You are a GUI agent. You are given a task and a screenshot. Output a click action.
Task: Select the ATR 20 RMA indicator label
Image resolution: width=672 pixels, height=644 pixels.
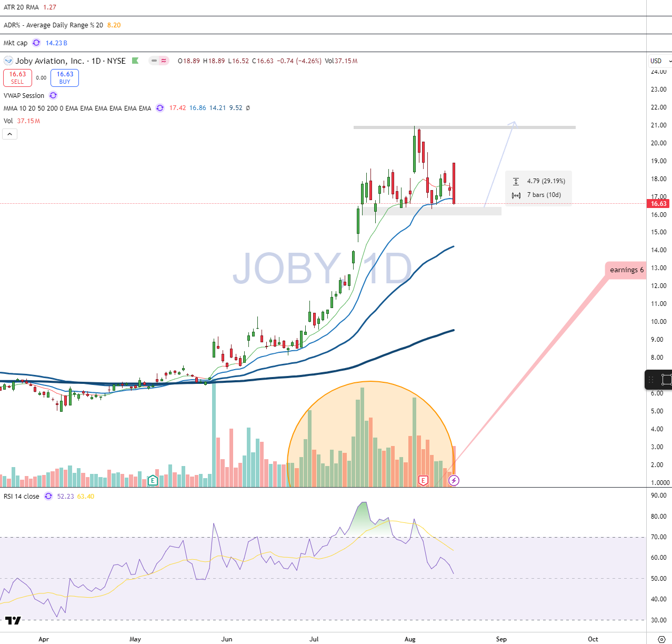click(22, 7)
